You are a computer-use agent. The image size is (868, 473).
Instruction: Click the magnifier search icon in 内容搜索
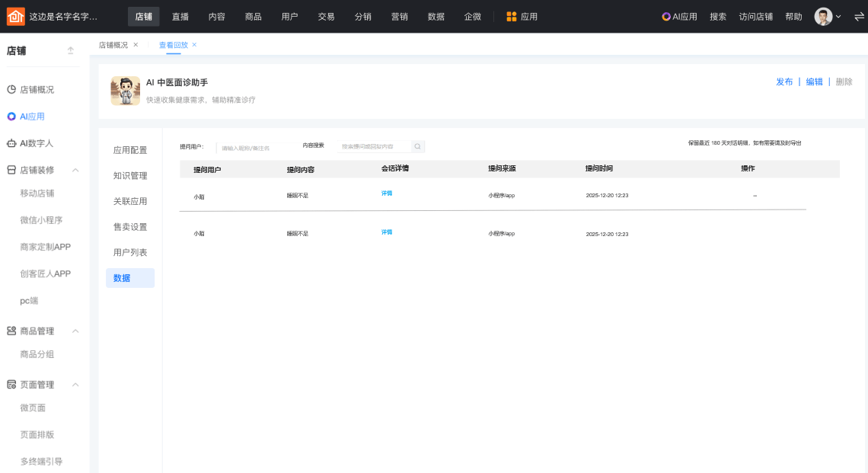click(x=417, y=146)
